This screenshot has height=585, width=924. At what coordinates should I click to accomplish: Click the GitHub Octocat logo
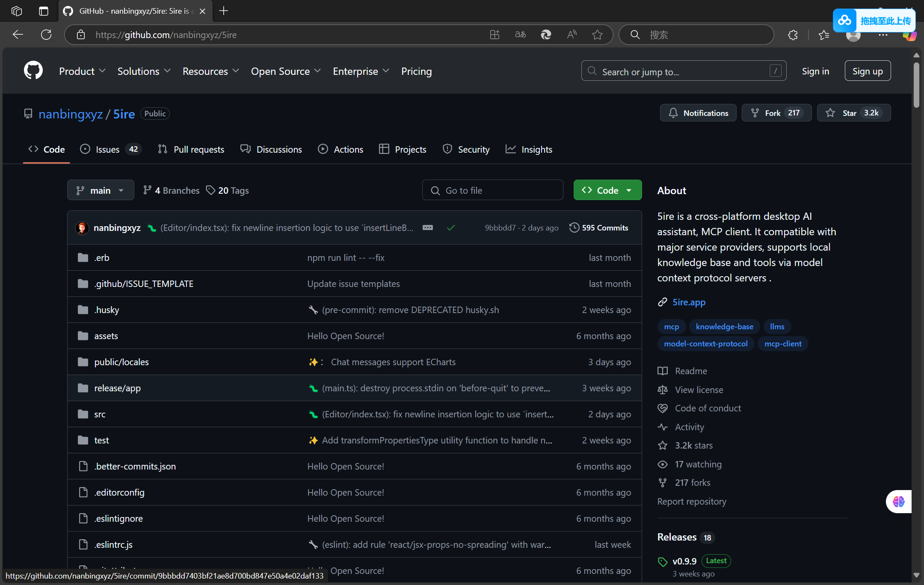33,71
